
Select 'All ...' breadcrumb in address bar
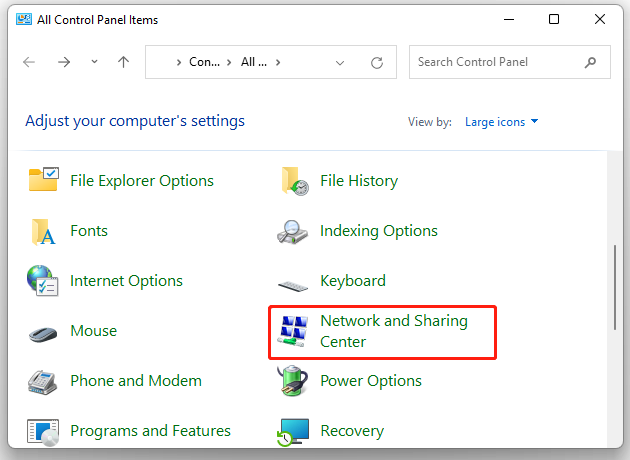click(254, 62)
